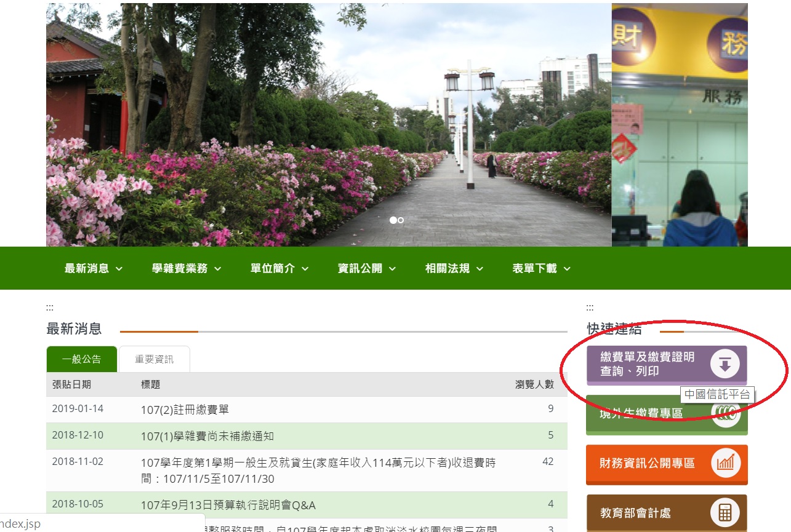The image size is (791, 532).
Task: Expand the 最新消息 navigation menu
Action: tap(94, 268)
